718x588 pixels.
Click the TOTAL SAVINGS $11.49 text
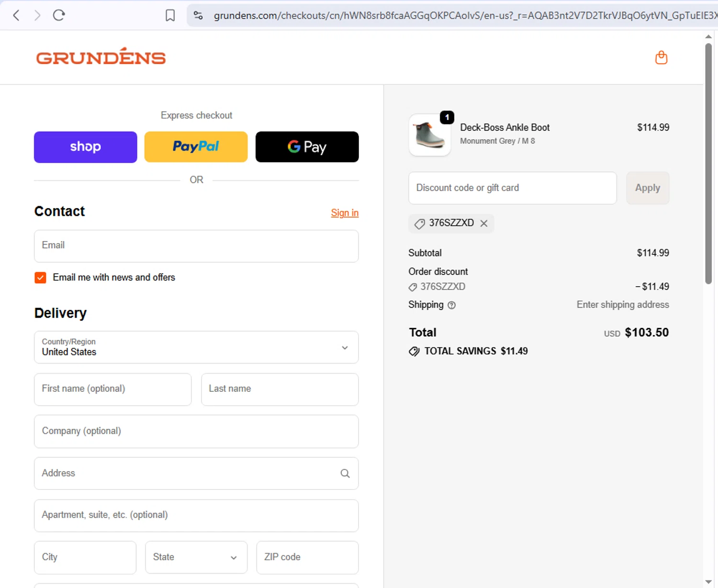pos(476,351)
